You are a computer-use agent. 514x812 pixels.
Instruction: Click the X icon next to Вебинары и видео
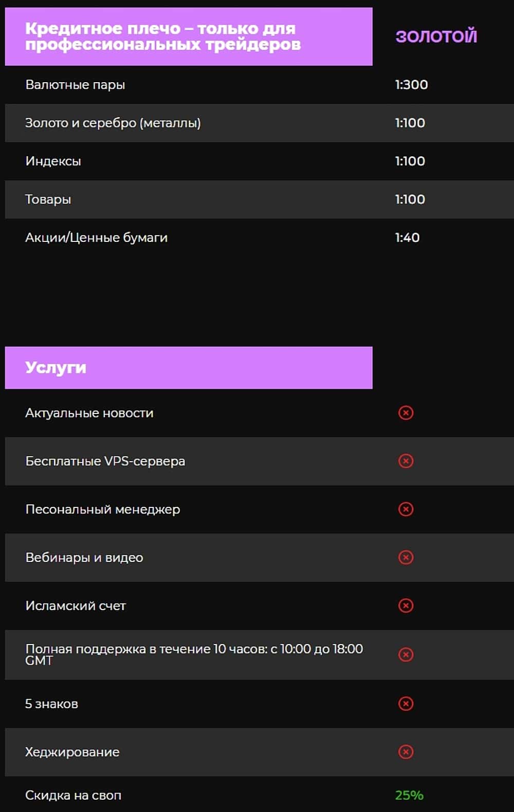point(406,557)
